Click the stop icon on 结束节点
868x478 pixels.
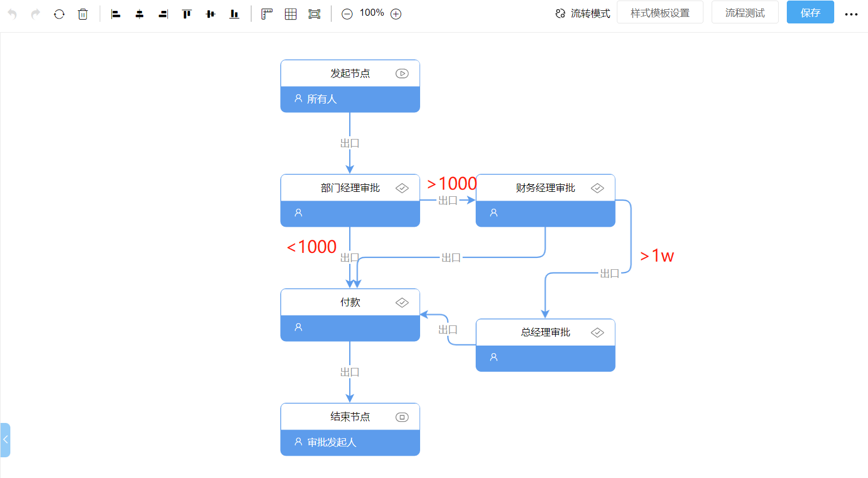[x=402, y=417]
